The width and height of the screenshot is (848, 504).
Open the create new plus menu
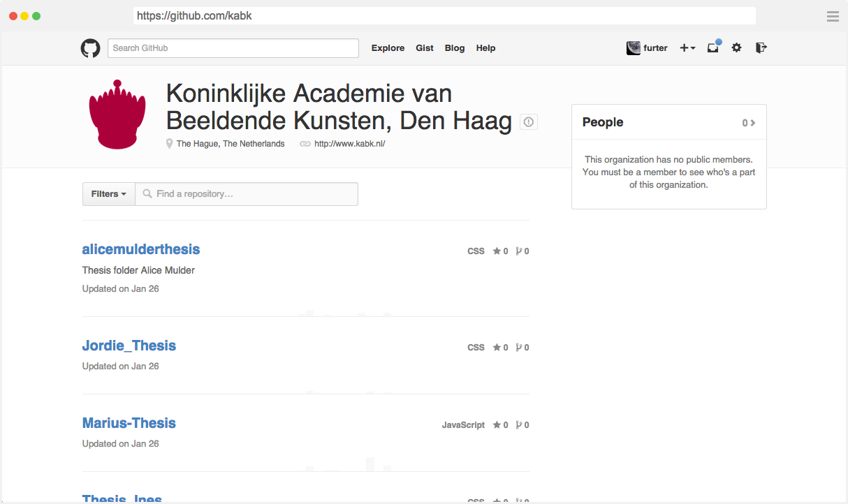coord(687,48)
